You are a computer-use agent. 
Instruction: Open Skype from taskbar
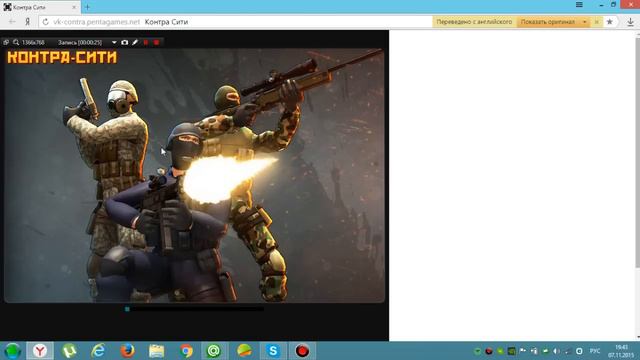273,351
